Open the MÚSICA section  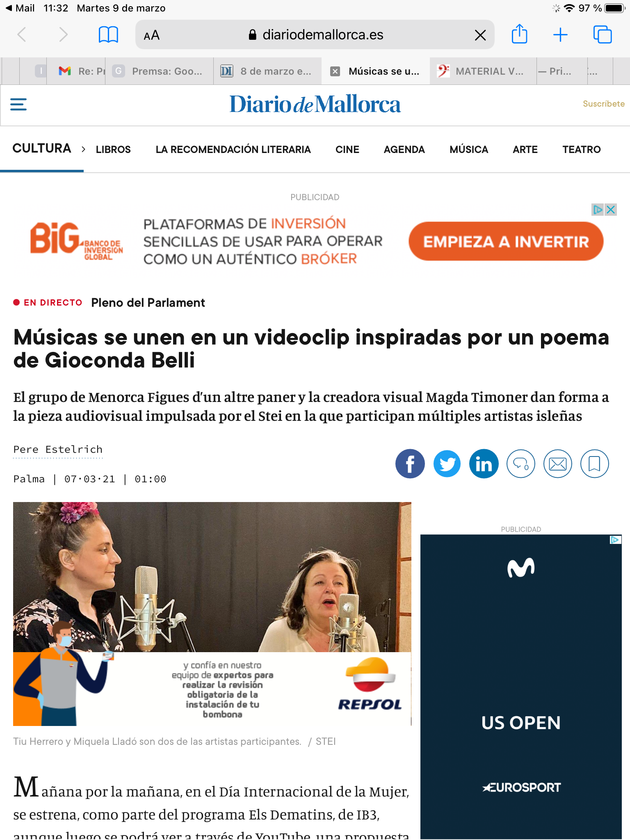(469, 149)
